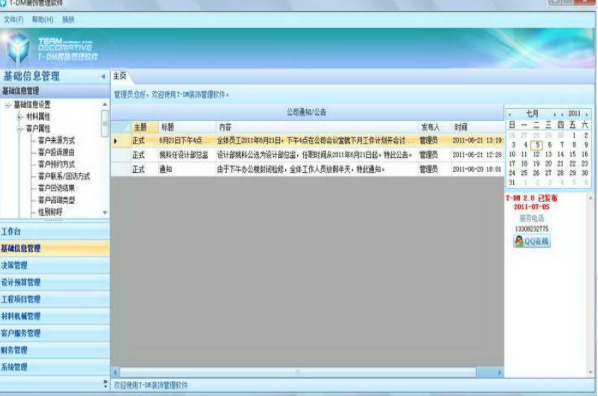Go to previous month in calendar
598x396 pixels.
pos(510,114)
